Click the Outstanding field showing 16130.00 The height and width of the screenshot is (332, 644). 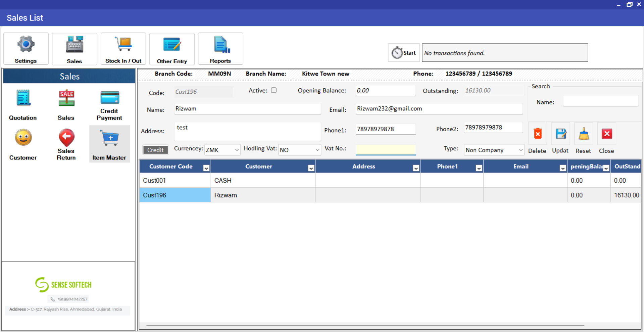(494, 90)
